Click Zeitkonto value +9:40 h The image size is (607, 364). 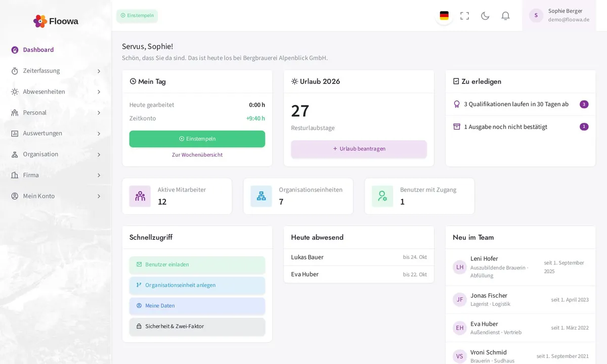pyautogui.click(x=255, y=118)
